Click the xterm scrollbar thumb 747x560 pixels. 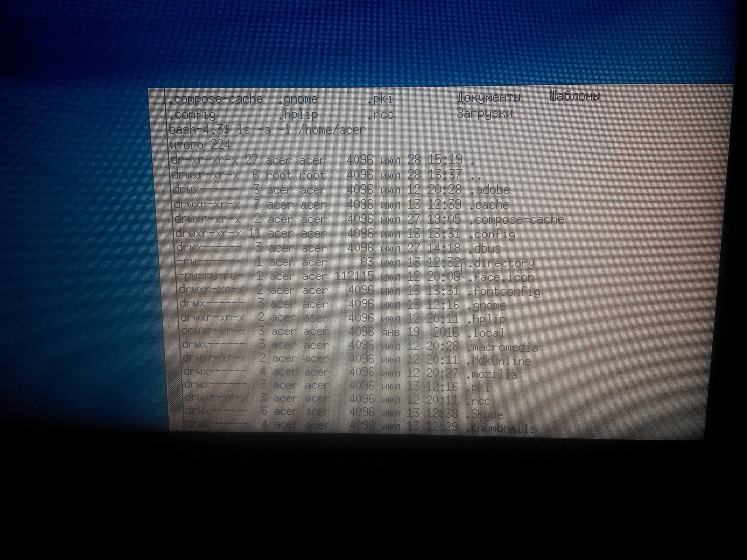click(174, 390)
